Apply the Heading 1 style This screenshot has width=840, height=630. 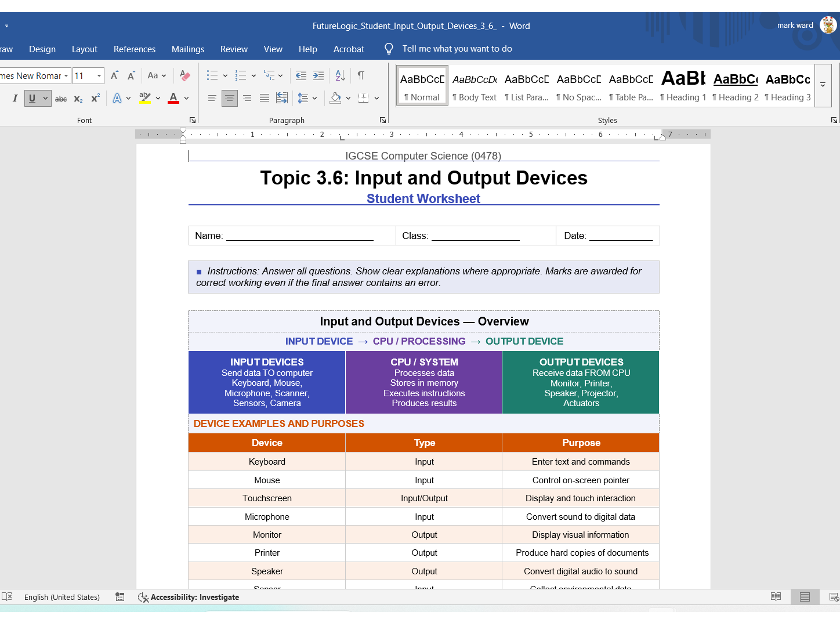pos(683,86)
